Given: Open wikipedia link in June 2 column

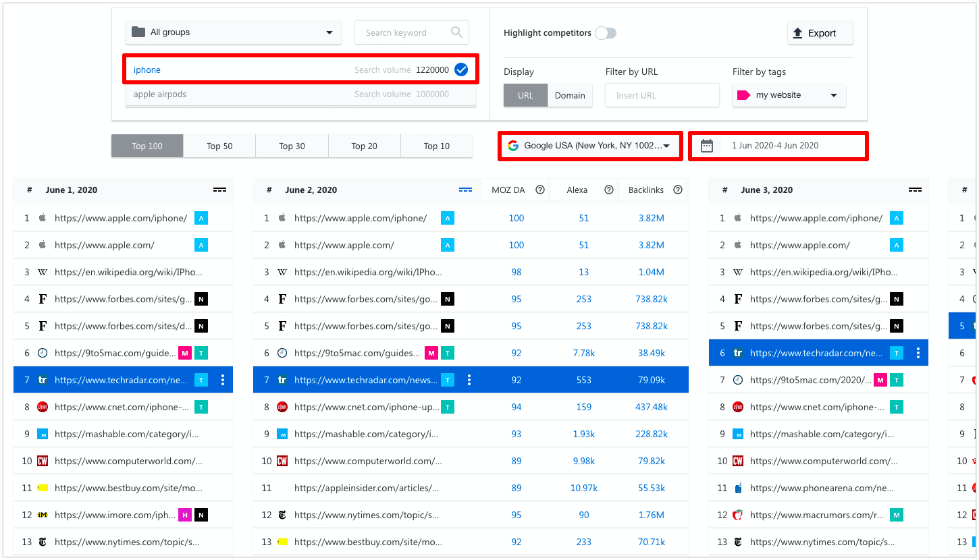Looking at the screenshot, I should click(369, 272).
